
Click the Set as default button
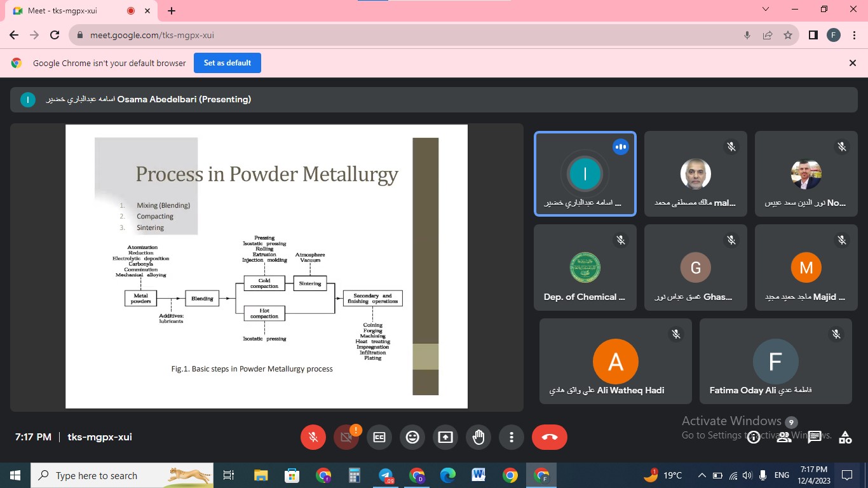[x=227, y=63]
